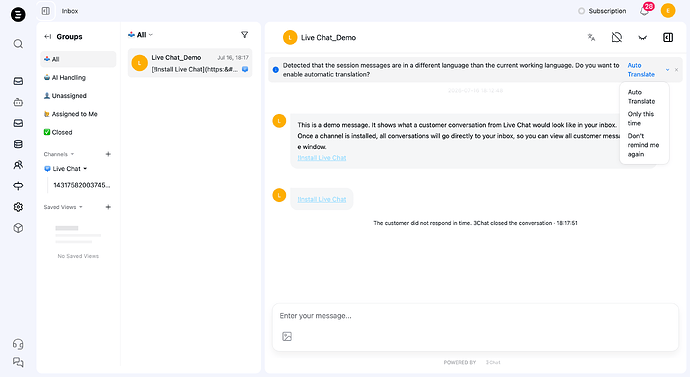690x377 pixels.
Task: Open the Auto Translate dropdown chevron in banner
Action: pyautogui.click(x=668, y=70)
